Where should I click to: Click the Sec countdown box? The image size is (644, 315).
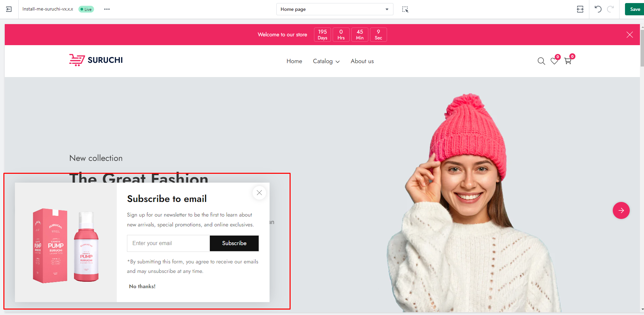coord(379,35)
